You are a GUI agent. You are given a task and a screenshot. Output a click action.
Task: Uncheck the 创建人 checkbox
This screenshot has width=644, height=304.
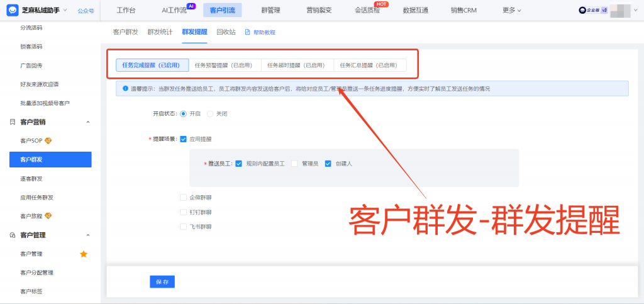click(328, 163)
